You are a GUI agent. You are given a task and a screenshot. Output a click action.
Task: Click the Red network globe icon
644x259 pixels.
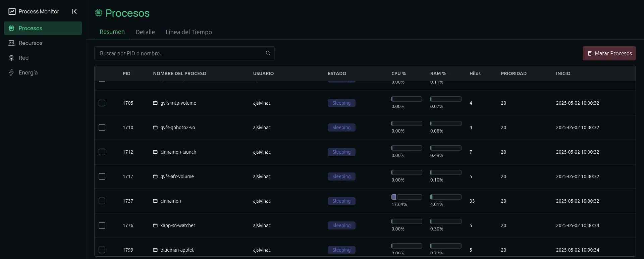(11, 58)
